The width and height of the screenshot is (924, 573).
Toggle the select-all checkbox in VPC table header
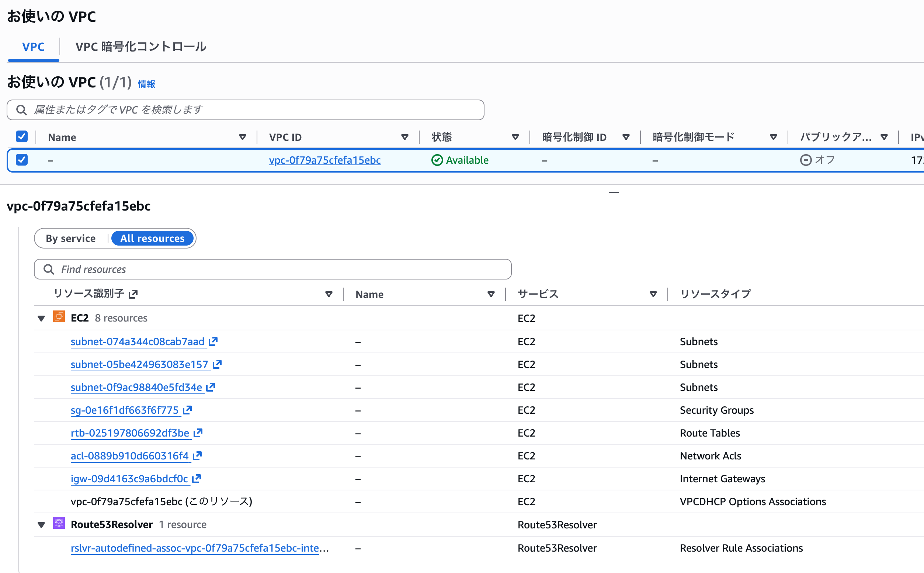pyautogui.click(x=22, y=136)
